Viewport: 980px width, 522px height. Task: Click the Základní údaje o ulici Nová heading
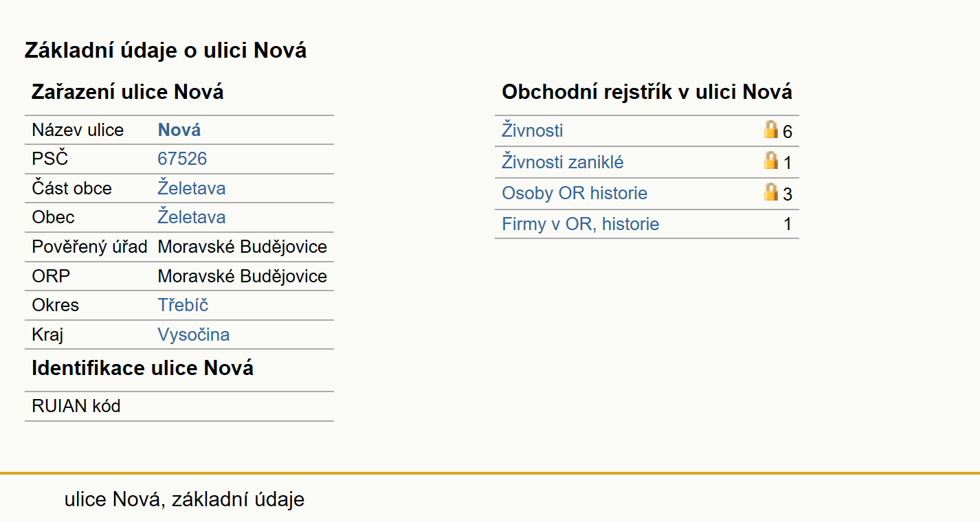166,50
